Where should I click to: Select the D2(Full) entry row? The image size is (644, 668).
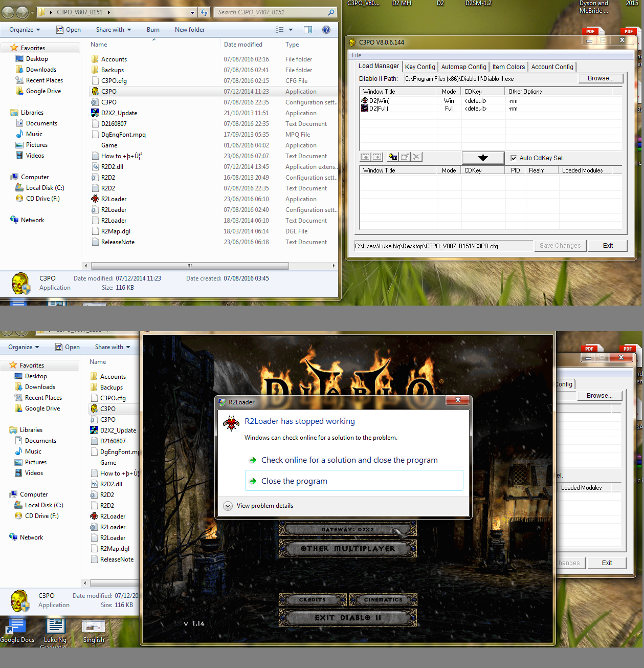coord(491,109)
